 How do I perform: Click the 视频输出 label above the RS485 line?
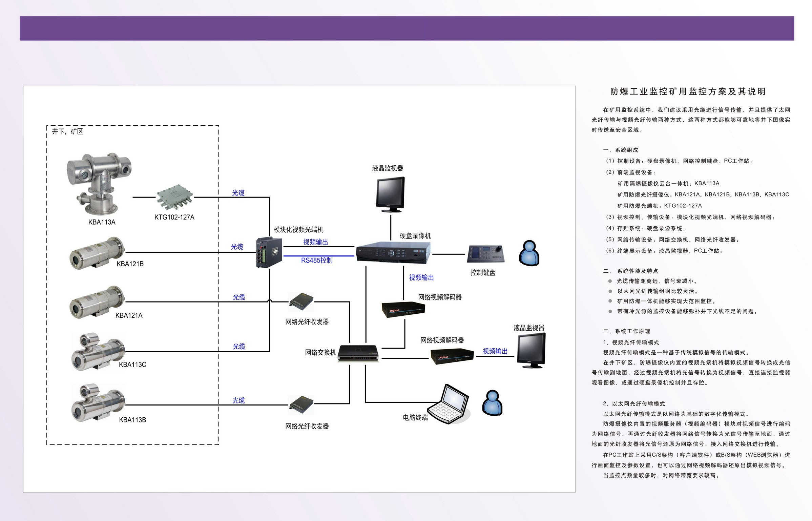[x=315, y=242]
